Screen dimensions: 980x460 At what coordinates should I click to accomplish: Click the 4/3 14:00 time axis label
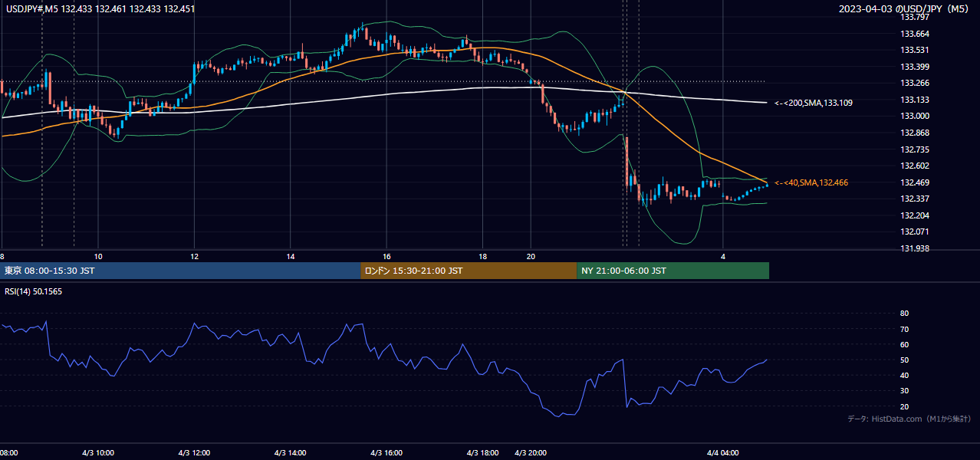point(291,453)
